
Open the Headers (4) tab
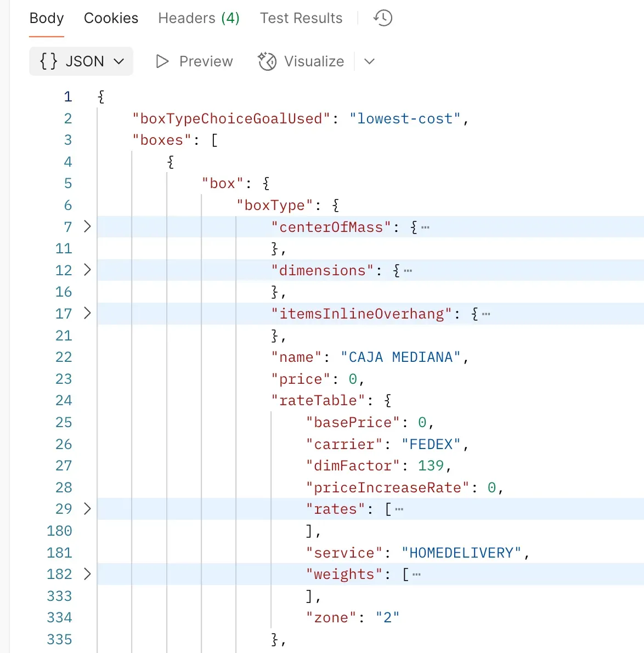(x=199, y=18)
